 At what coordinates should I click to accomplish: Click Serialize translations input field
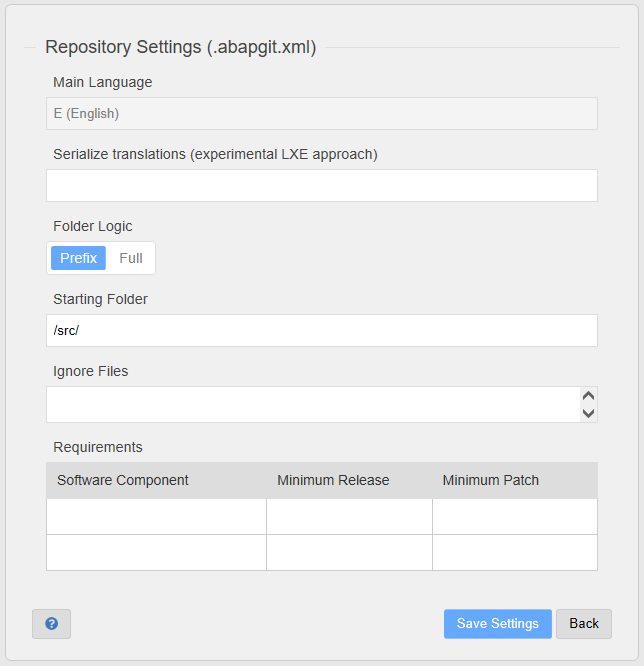tap(322, 186)
